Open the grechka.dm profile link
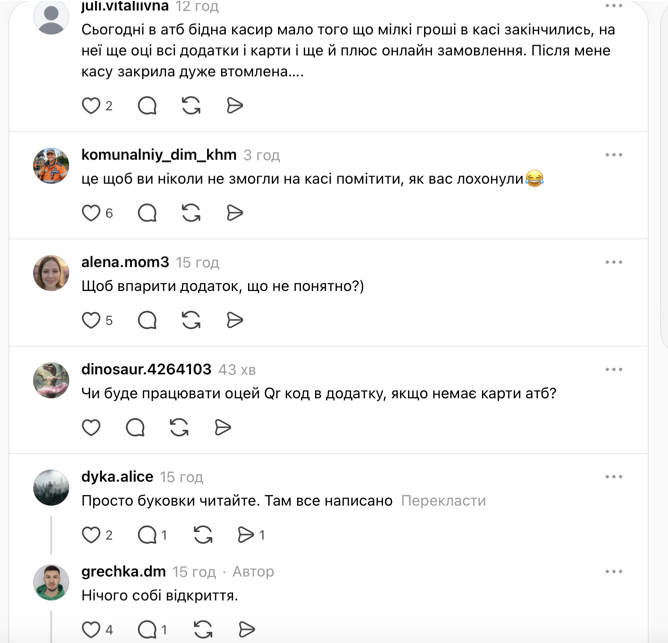 click(123, 572)
